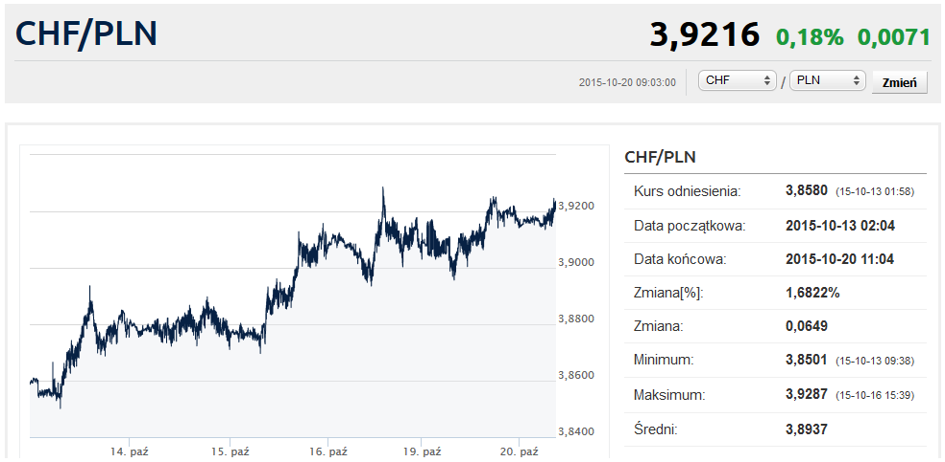Click the Średni value 3,8937

point(807,428)
